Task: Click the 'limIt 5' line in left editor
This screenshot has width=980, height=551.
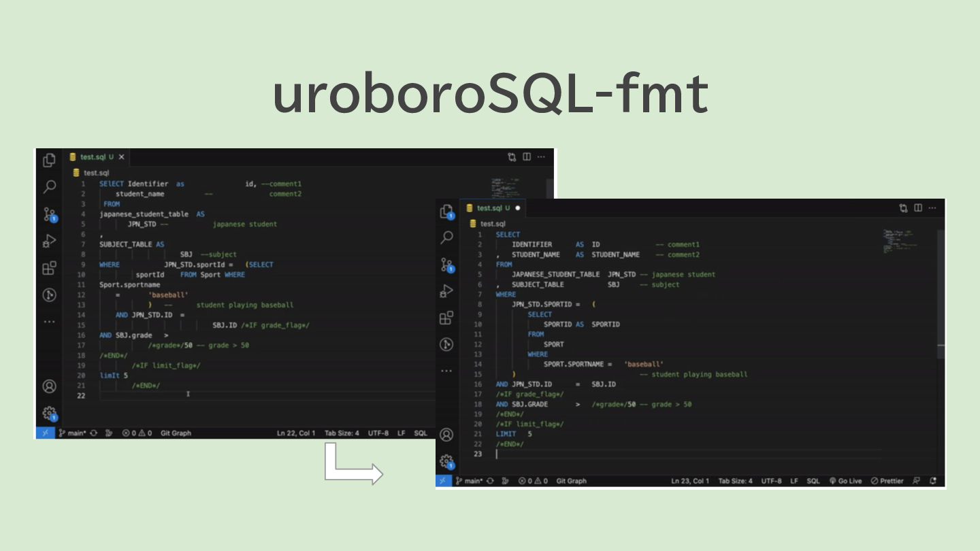Action: coord(114,375)
